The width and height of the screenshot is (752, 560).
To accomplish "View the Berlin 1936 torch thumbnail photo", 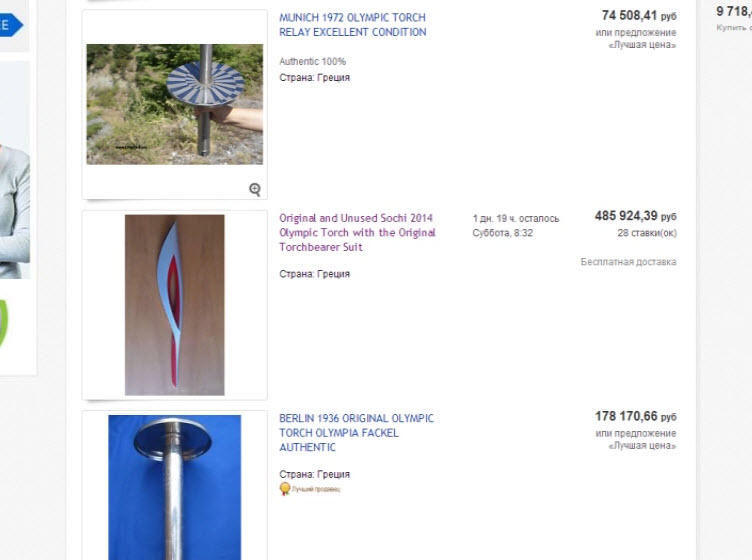I will tap(175, 487).
